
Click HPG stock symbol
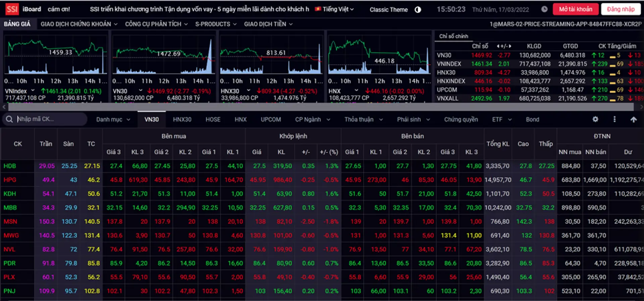pos(10,180)
